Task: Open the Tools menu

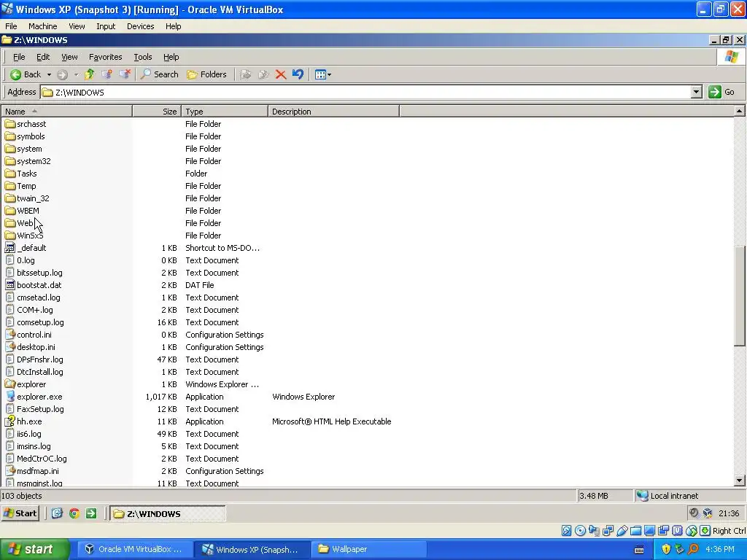Action: pos(142,57)
